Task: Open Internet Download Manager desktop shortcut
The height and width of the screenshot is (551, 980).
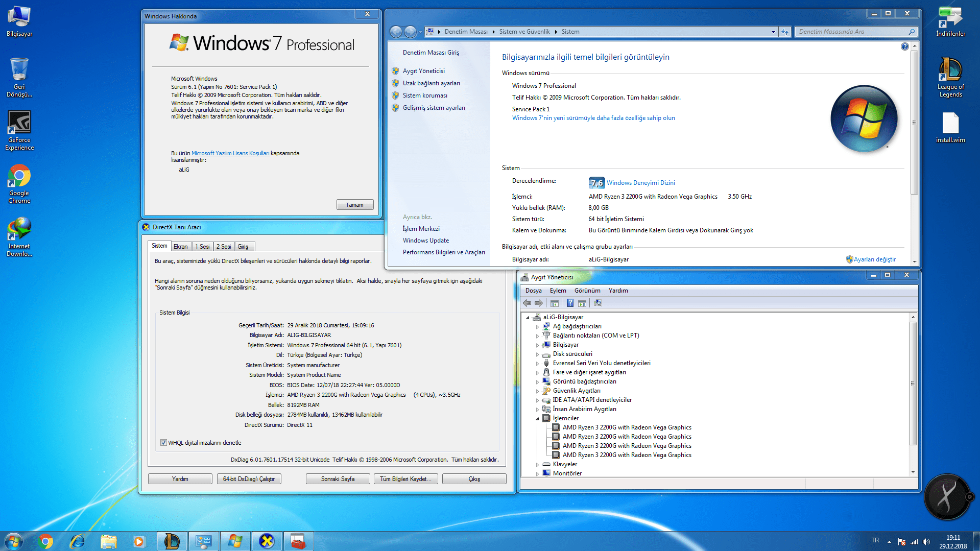Action: tap(19, 237)
